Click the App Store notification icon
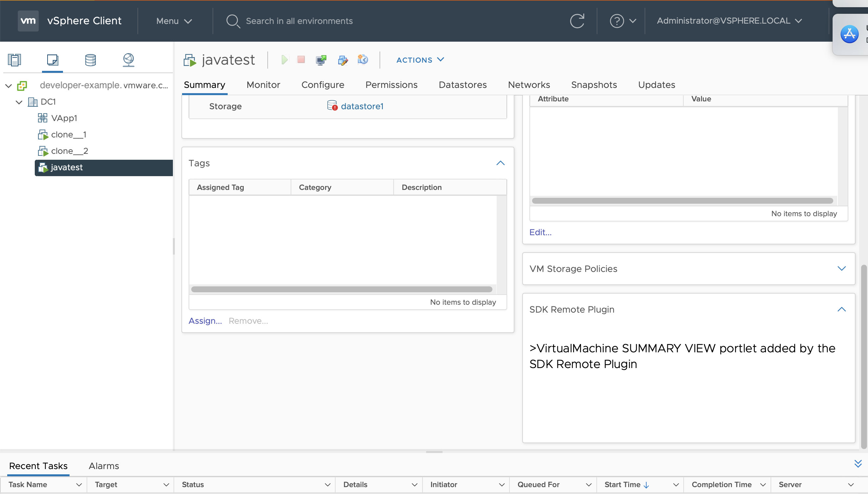 (x=849, y=34)
